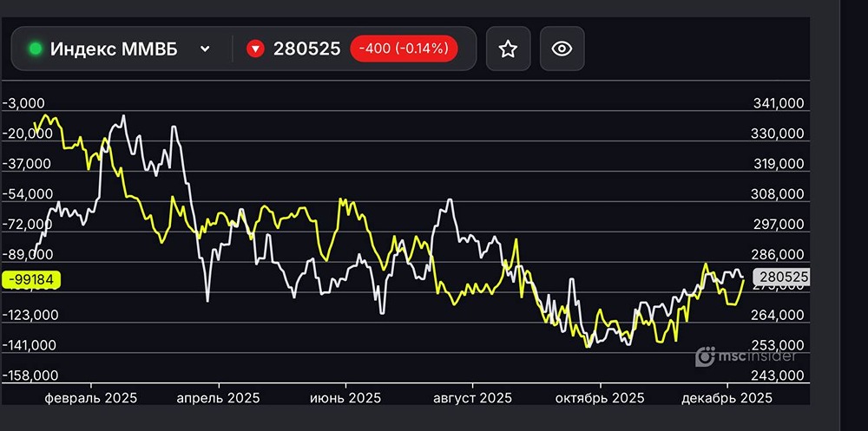Click the -20,000 left axis value
This screenshot has width=868, height=431.
[28, 134]
